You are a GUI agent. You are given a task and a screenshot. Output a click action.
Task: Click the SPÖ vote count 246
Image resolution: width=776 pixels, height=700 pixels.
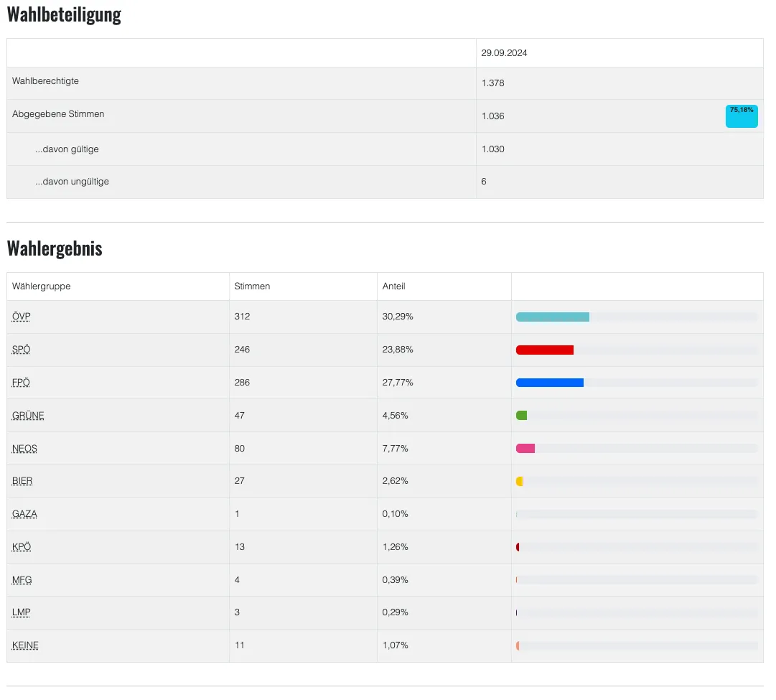click(x=242, y=350)
